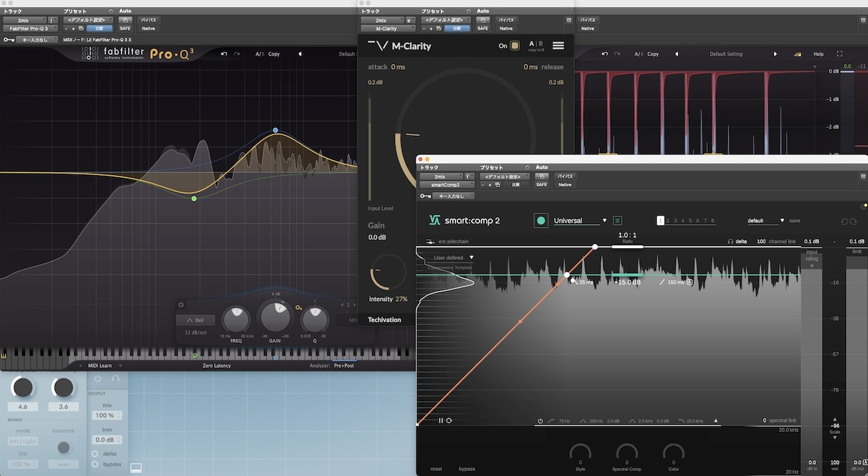Toggle the smart:comp 2 power button

(541, 221)
